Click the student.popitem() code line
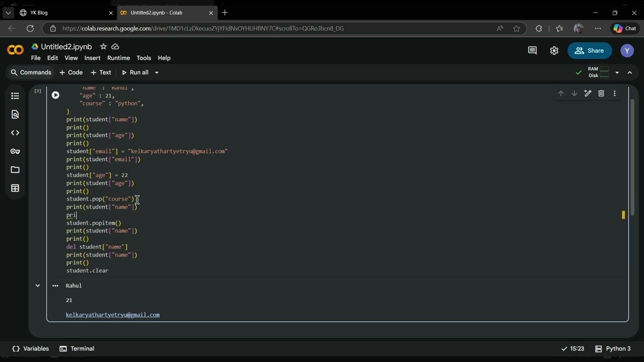This screenshot has height=362, width=644. pyautogui.click(x=94, y=223)
